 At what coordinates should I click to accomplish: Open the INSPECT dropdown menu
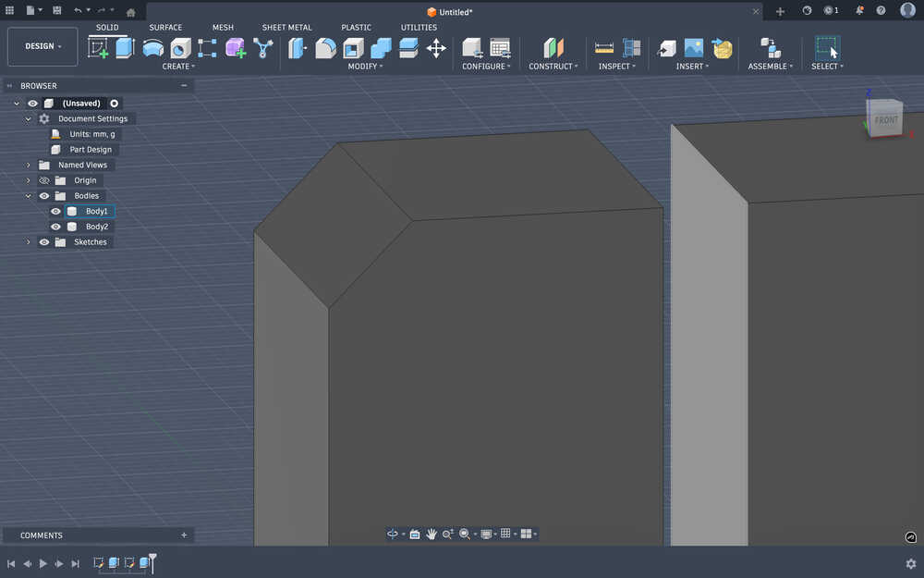pos(617,66)
